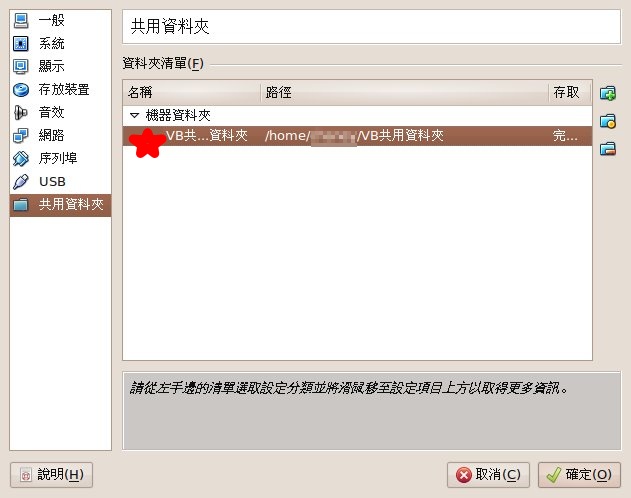Viewport: 631px width, 498px height.
Task: Click the 系統 chip icon
Action: [21, 43]
